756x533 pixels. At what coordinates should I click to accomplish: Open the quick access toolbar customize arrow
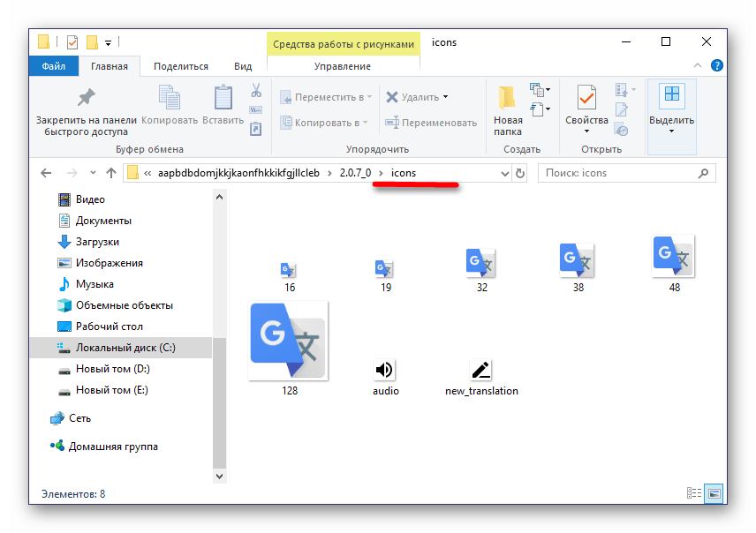(108, 41)
